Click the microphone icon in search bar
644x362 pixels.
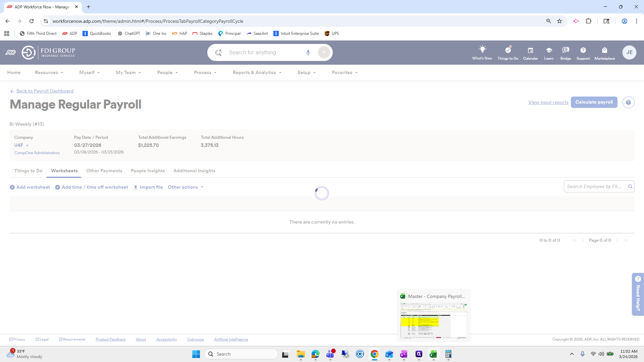(x=308, y=53)
